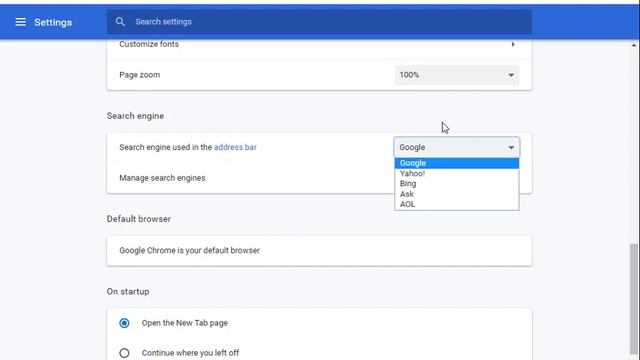Image resolution: width=640 pixels, height=360 pixels.
Task: Focus the Search settings field
Action: [x=319, y=22]
